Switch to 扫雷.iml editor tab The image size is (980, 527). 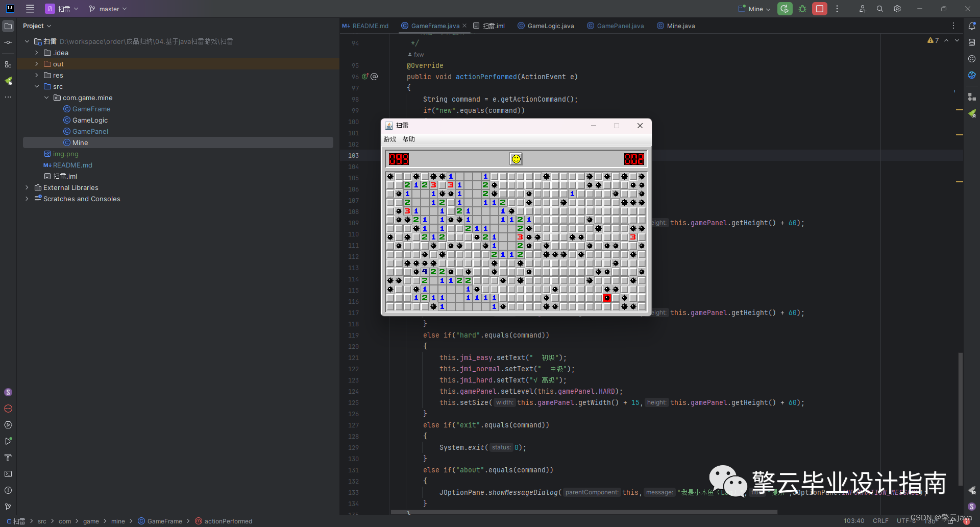[x=489, y=26]
